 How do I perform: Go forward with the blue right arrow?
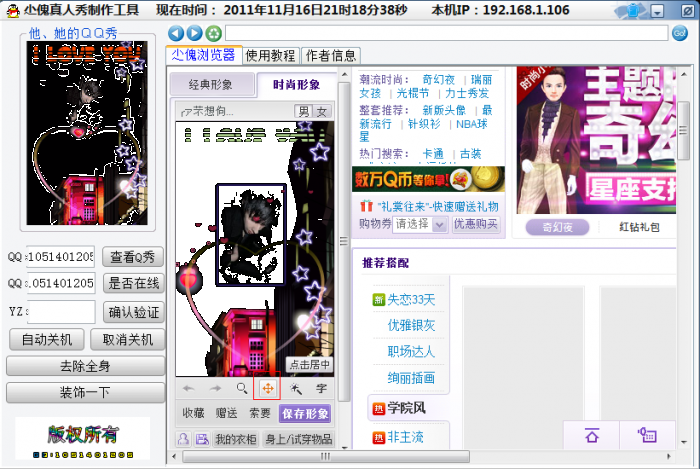(194, 33)
